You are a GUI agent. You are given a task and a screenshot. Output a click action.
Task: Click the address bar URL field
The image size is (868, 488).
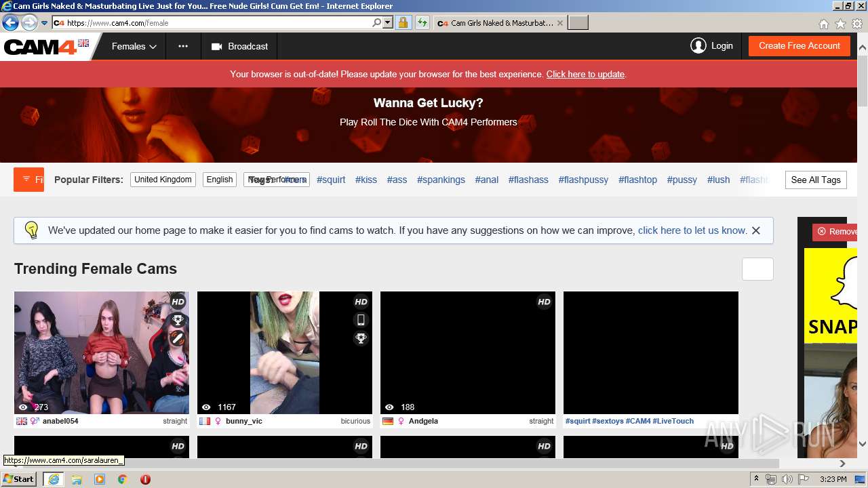(x=217, y=22)
